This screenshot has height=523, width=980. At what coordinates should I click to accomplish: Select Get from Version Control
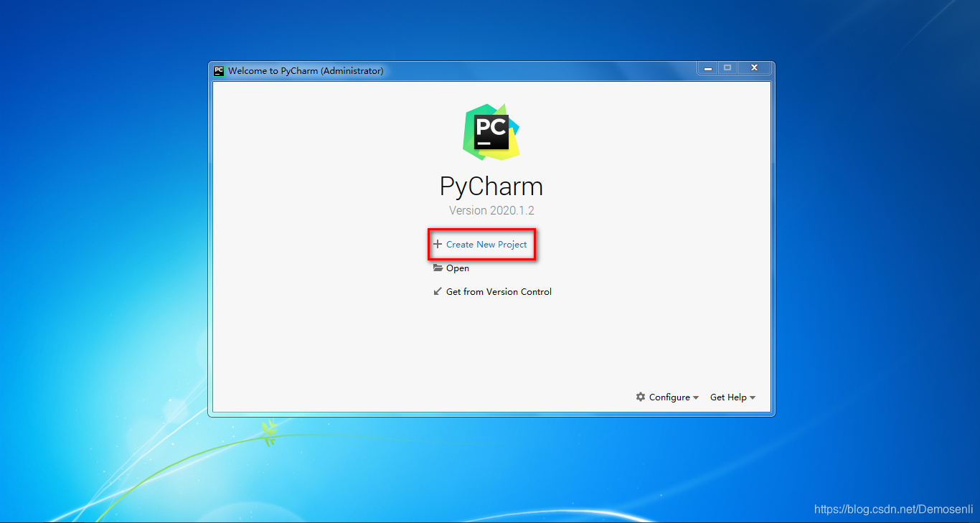(499, 292)
